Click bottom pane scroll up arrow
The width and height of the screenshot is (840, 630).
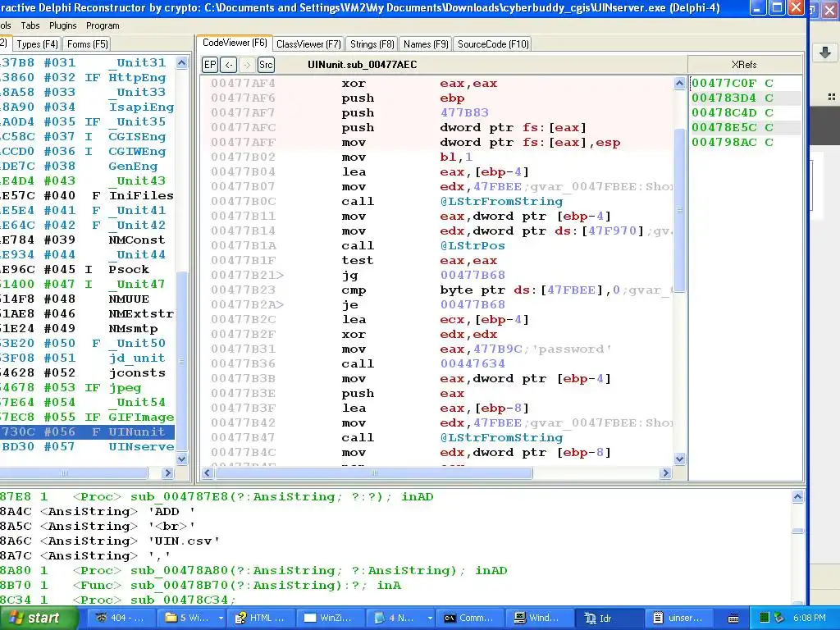[797, 497]
